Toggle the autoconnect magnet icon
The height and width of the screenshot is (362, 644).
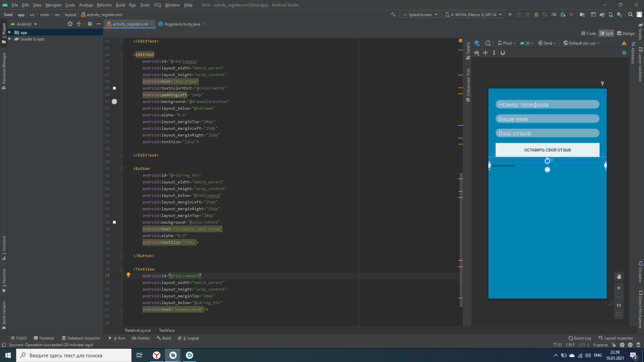[503, 53]
